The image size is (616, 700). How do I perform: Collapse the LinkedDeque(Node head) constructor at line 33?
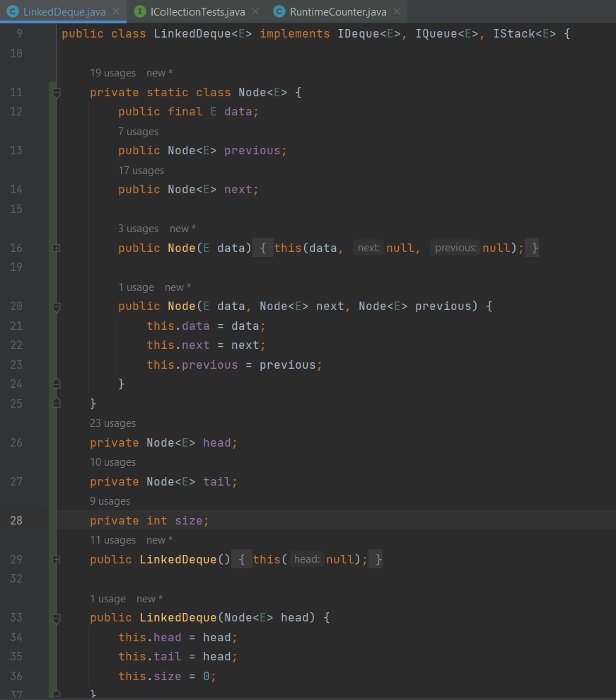(x=57, y=618)
